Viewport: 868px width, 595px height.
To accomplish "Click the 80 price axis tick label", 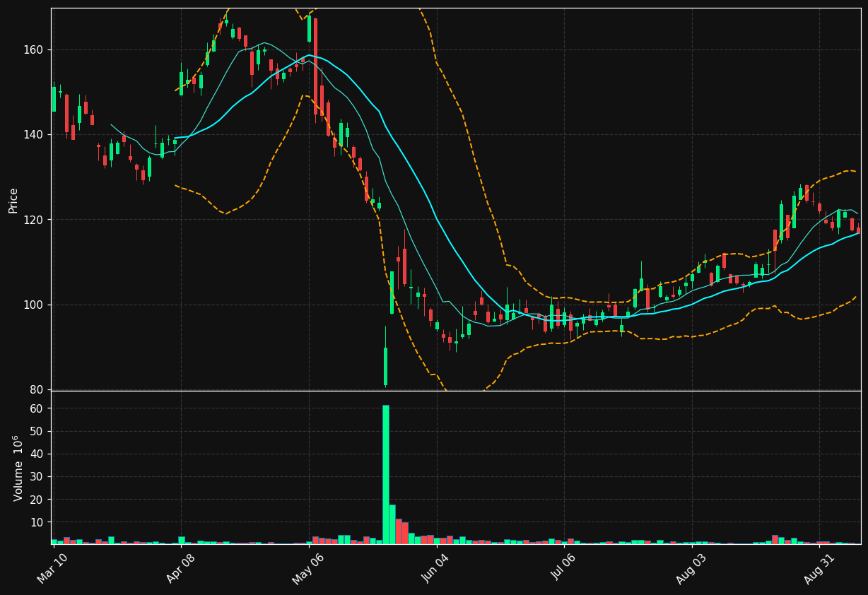I will (x=37, y=389).
